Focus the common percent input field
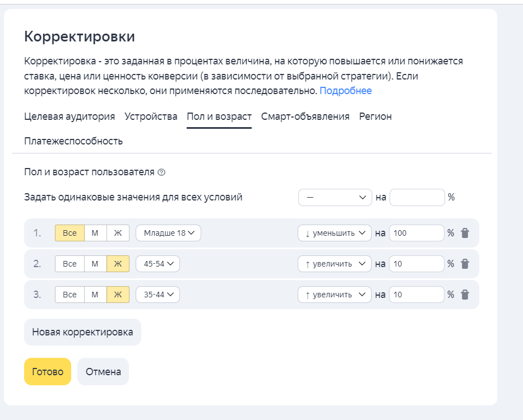The height and width of the screenshot is (420, 523). click(x=416, y=197)
